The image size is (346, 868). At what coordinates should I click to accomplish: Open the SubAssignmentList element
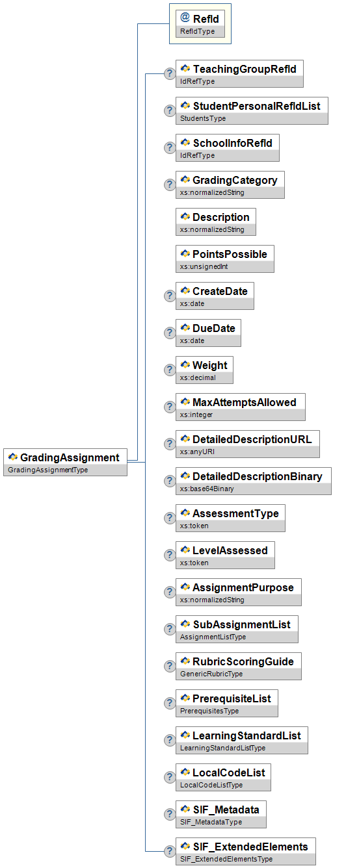click(x=237, y=629)
